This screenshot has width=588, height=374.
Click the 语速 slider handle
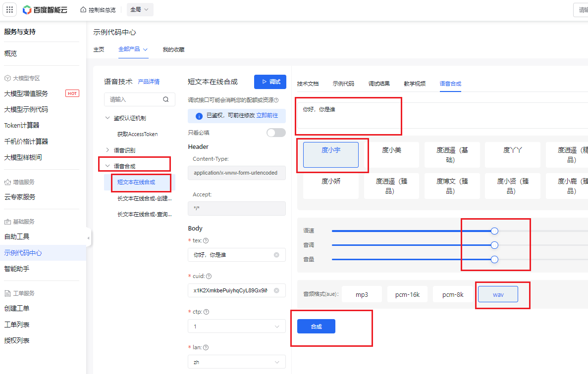(494, 231)
